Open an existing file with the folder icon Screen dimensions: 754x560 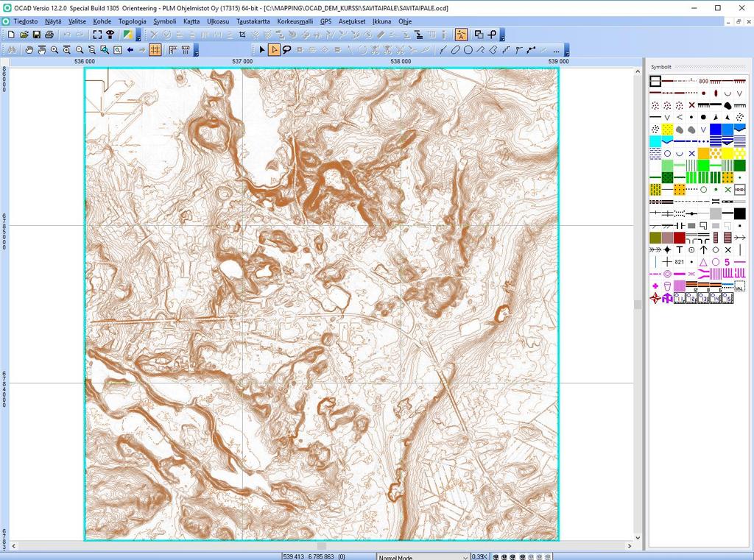[x=24, y=35]
